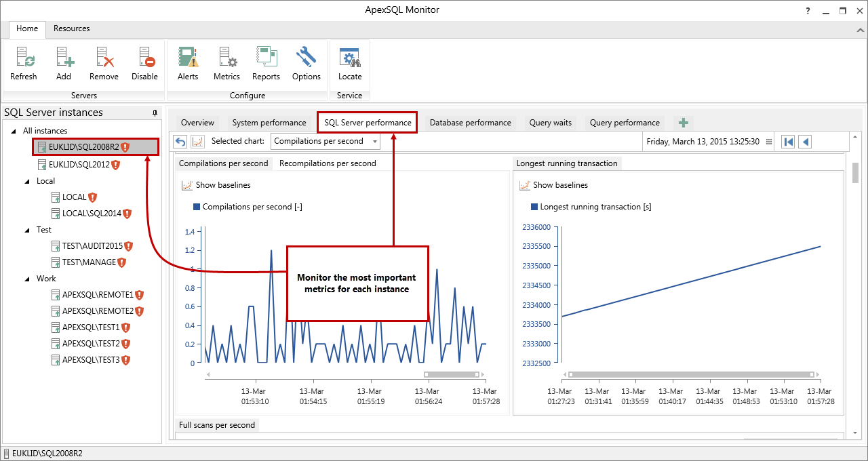Viewport: 868px width, 461px height.
Task: Click the back arrow icon beside Selected chart
Action: tap(180, 141)
